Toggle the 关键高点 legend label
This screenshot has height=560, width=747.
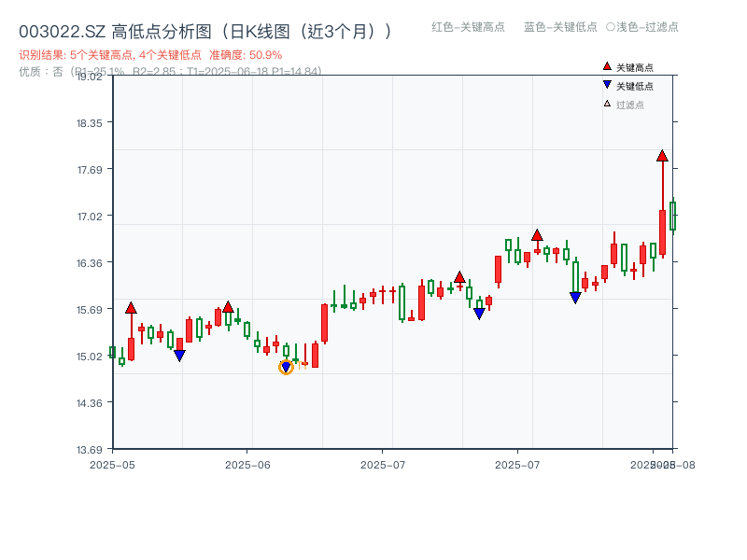click(635, 68)
